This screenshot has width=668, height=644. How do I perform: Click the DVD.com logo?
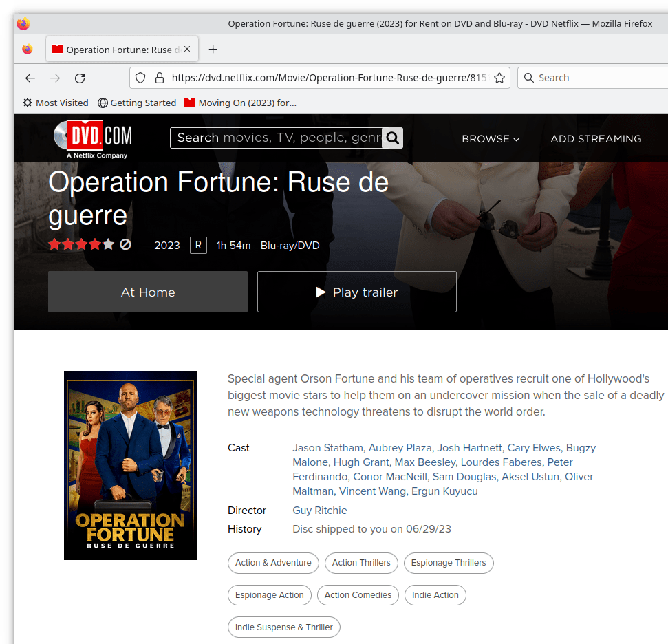pos(93,140)
